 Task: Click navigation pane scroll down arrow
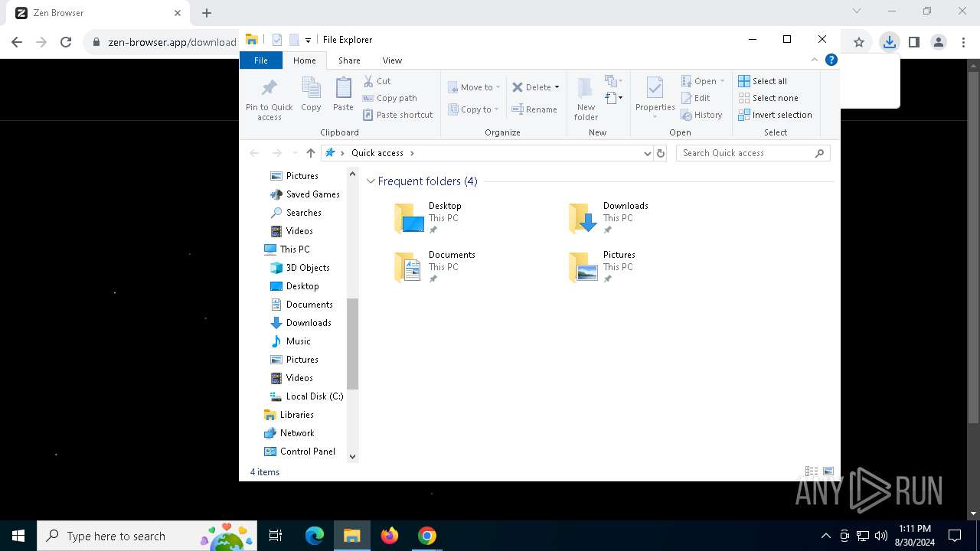[353, 457]
